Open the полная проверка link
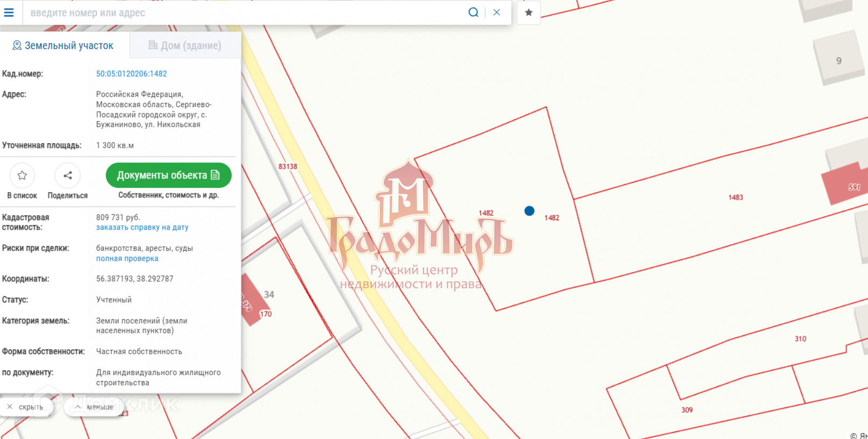This screenshot has height=439, width=868. (x=127, y=258)
